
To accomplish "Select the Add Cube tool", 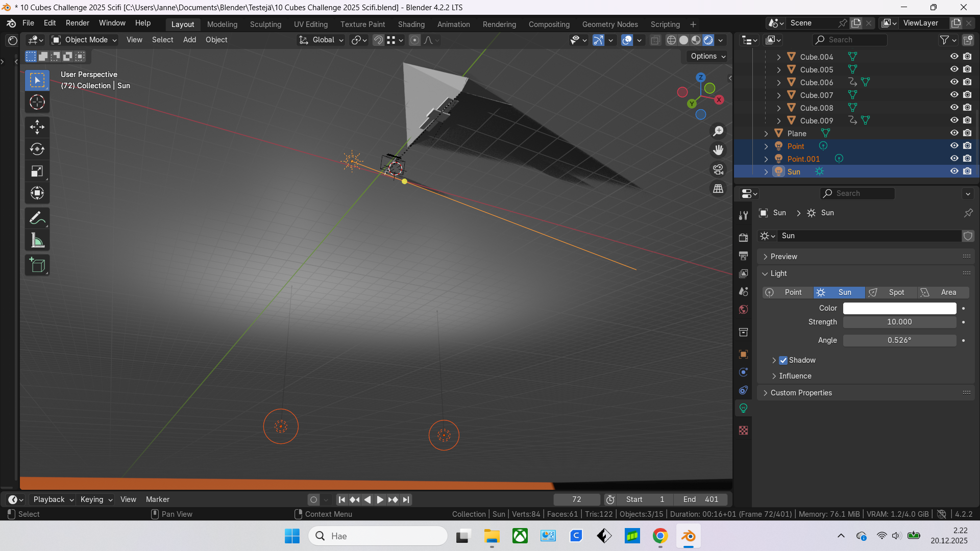I will coord(37,265).
